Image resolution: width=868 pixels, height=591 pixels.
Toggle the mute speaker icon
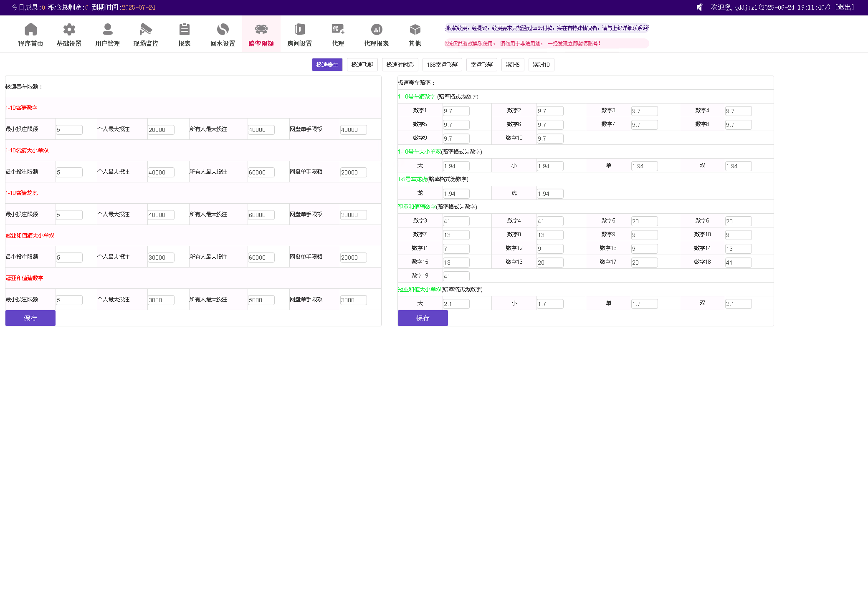point(700,7)
